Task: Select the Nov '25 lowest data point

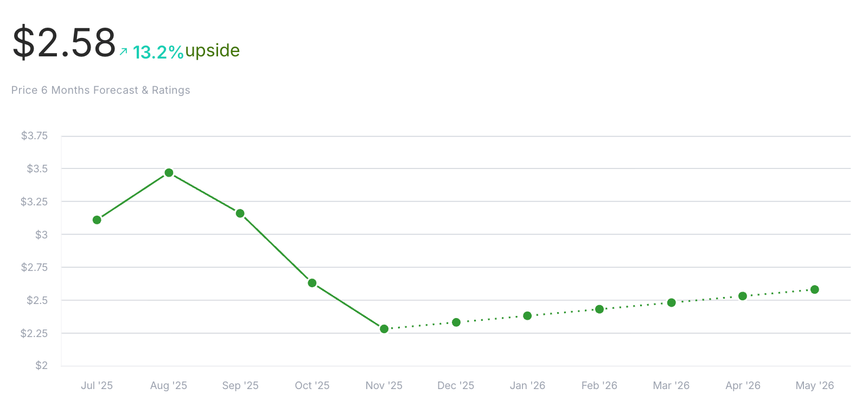Action: pos(384,329)
